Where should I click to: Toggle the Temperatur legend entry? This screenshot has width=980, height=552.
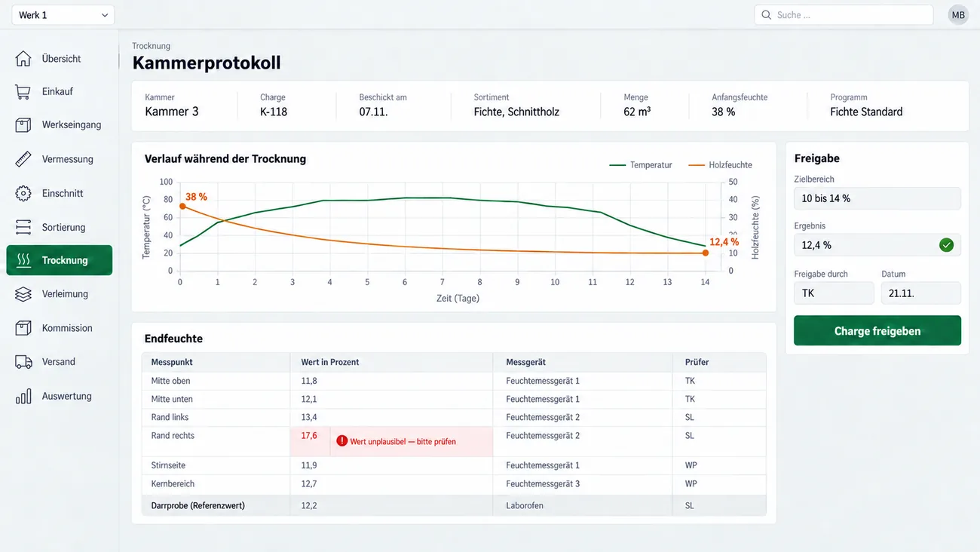pyautogui.click(x=641, y=165)
